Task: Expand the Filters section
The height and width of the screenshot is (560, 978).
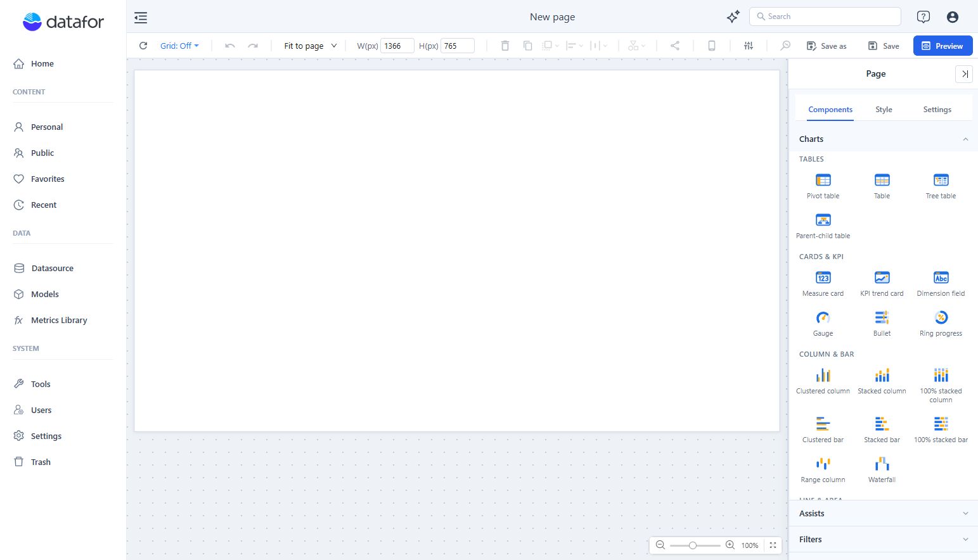Action: (x=883, y=539)
